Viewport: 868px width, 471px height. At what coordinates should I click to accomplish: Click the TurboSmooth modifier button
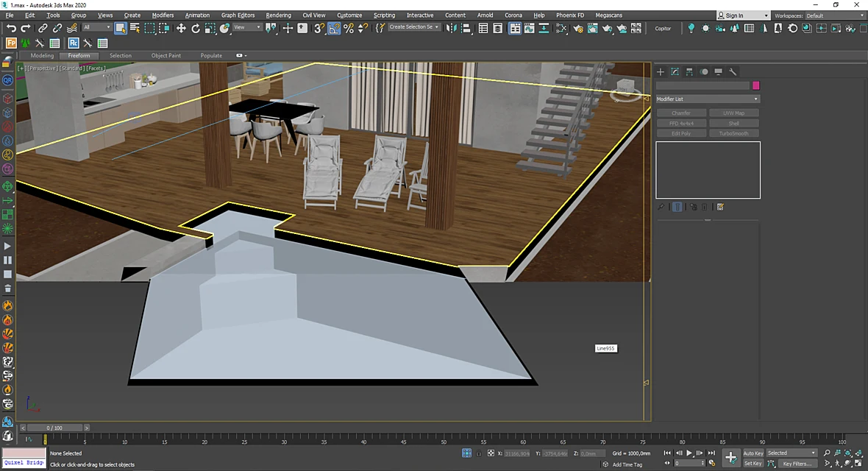click(733, 133)
